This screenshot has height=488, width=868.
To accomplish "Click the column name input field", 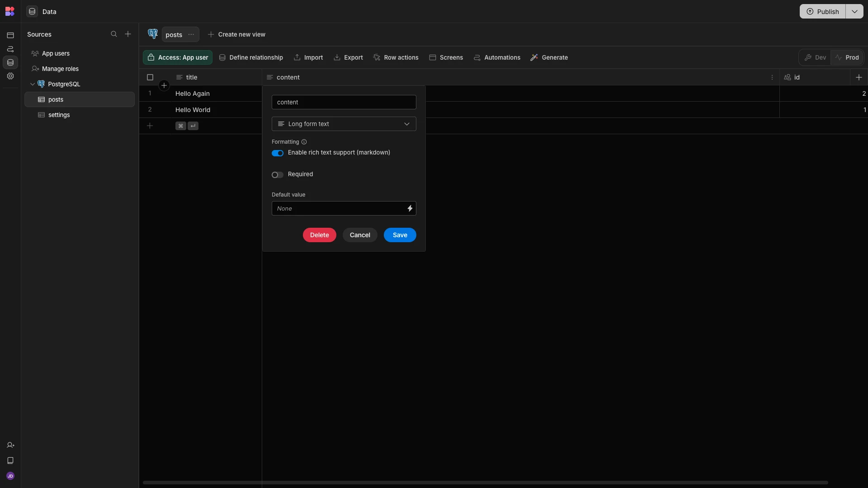I will pos(344,102).
